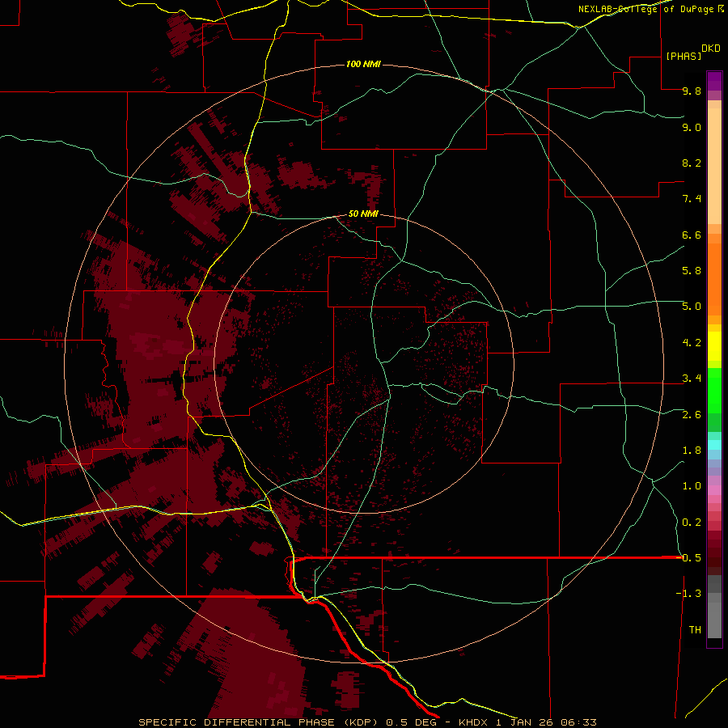Click the 100 NMI range ring label
Screen dimensions: 728x728
tap(363, 64)
